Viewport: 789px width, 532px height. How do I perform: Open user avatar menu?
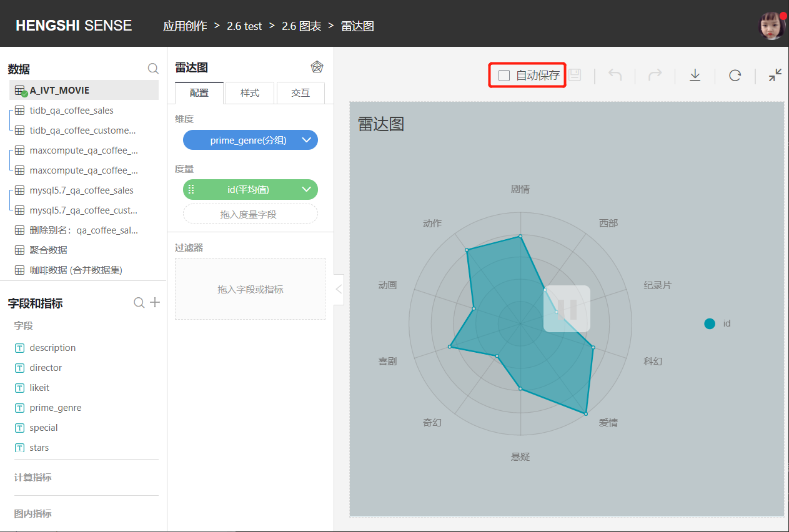tap(772, 26)
